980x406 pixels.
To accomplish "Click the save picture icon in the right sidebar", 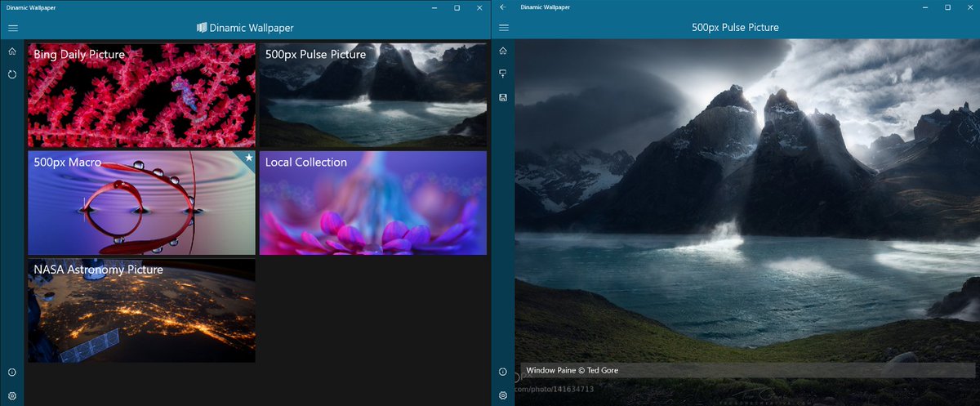I will click(503, 97).
